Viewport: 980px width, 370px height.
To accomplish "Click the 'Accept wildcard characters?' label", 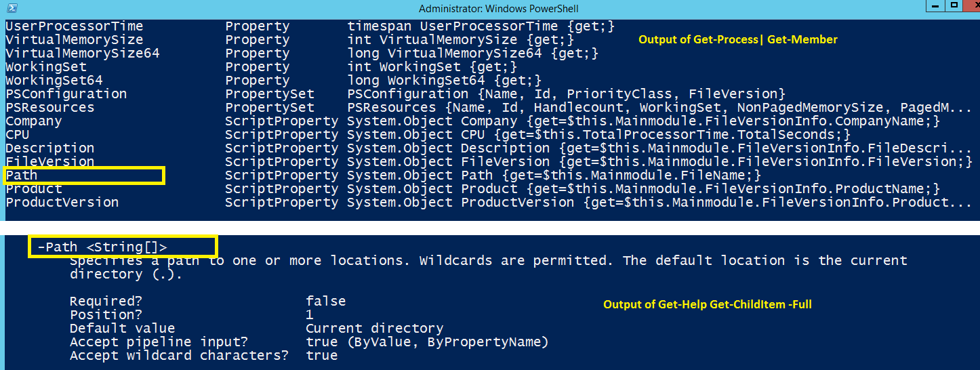I will tap(179, 356).
